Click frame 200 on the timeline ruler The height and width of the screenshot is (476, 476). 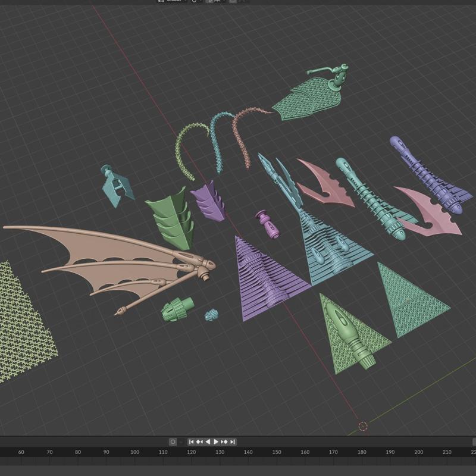[419, 453]
